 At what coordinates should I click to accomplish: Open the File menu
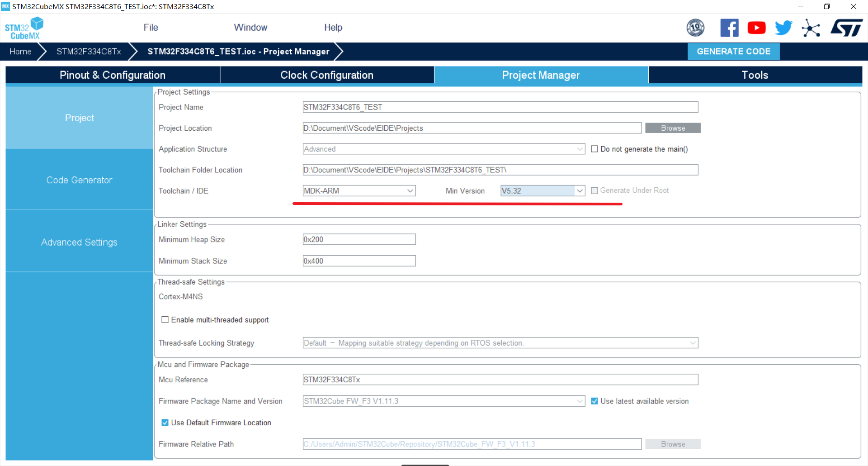coord(151,28)
